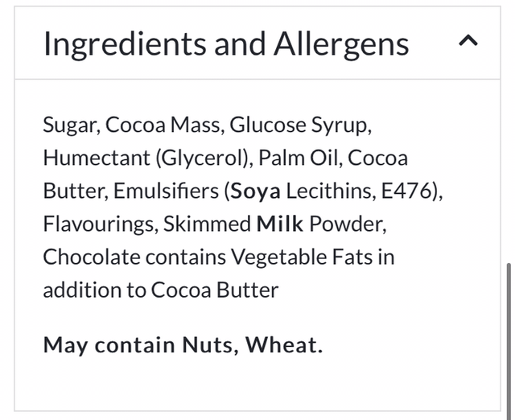Image resolution: width=515 pixels, height=420 pixels.
Task: Collapse the section using the chevron arrow
Action: pos(468,42)
